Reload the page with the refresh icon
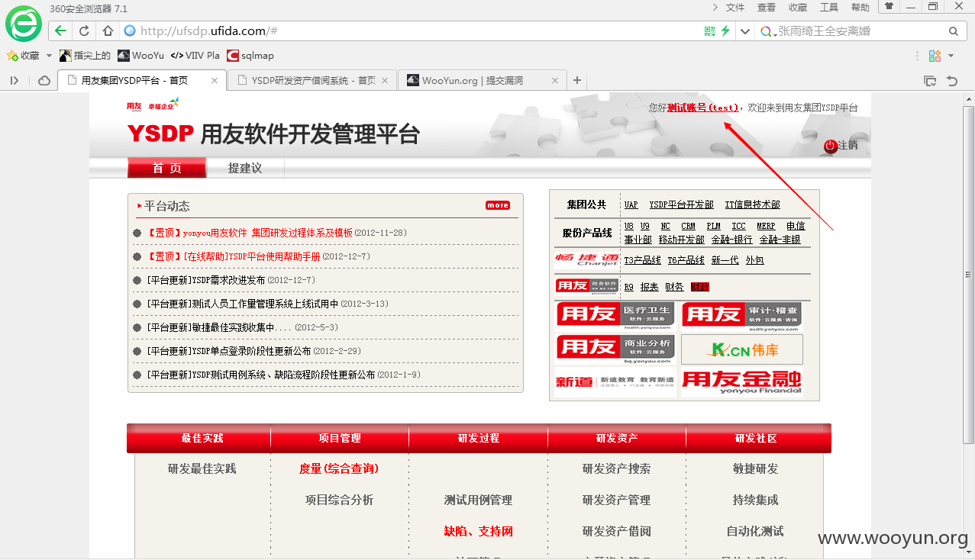Screen dimensions: 975x560 [x=84, y=31]
